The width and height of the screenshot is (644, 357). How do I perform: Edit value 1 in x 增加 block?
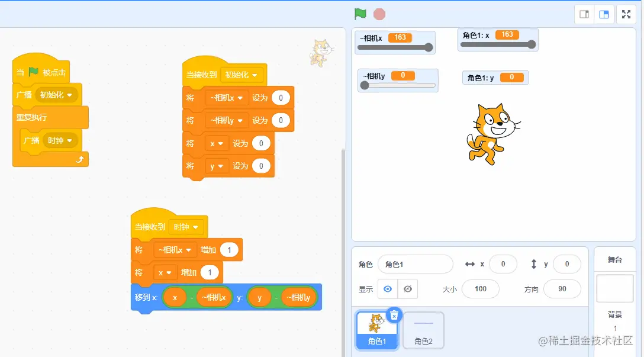click(210, 272)
